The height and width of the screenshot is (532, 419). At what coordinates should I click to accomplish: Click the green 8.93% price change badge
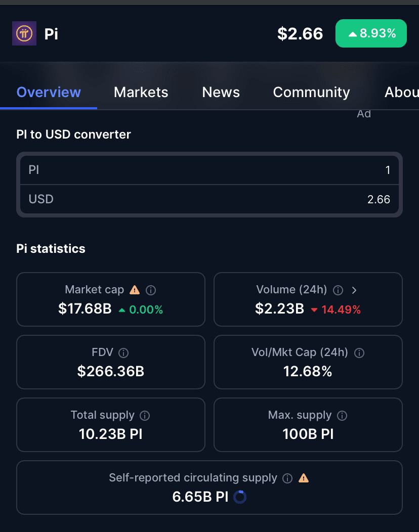[x=371, y=33]
